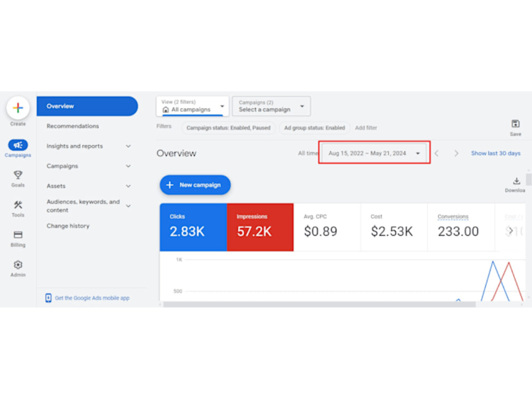This screenshot has width=532, height=399.
Task: Click Add filter
Action: point(366,128)
